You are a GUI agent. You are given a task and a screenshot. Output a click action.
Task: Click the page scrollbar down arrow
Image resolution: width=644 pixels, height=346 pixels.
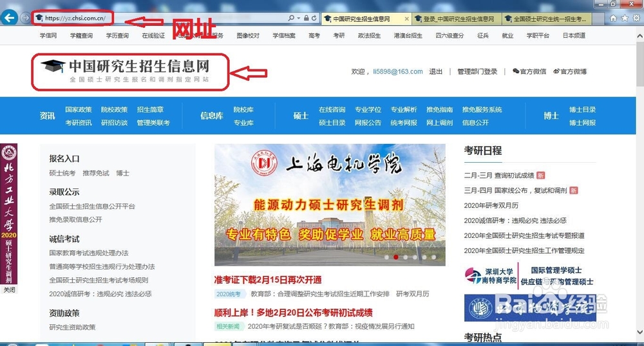639,332
